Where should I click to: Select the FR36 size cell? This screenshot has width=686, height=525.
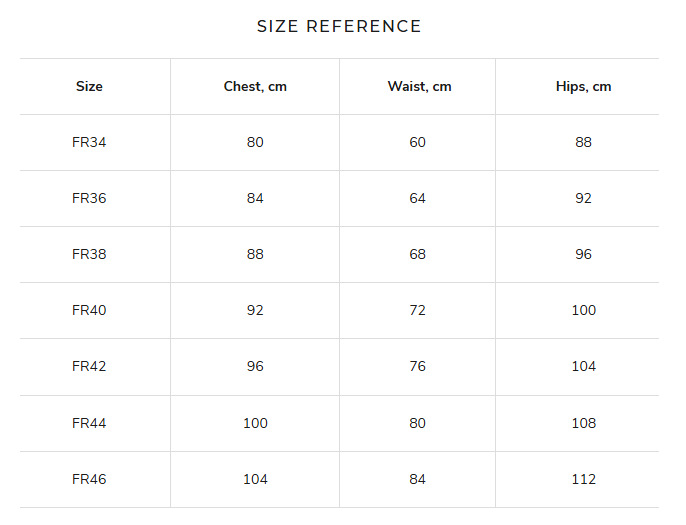pyautogui.click(x=89, y=198)
